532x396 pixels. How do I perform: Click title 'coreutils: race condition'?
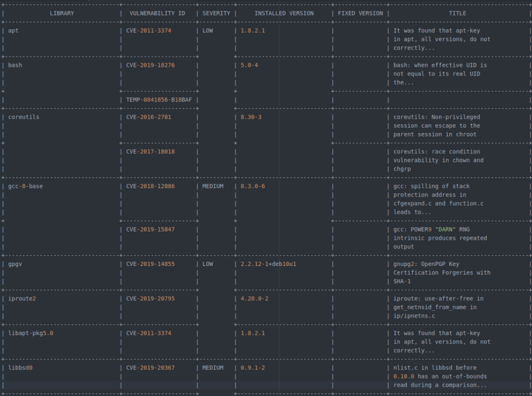[x=436, y=152]
